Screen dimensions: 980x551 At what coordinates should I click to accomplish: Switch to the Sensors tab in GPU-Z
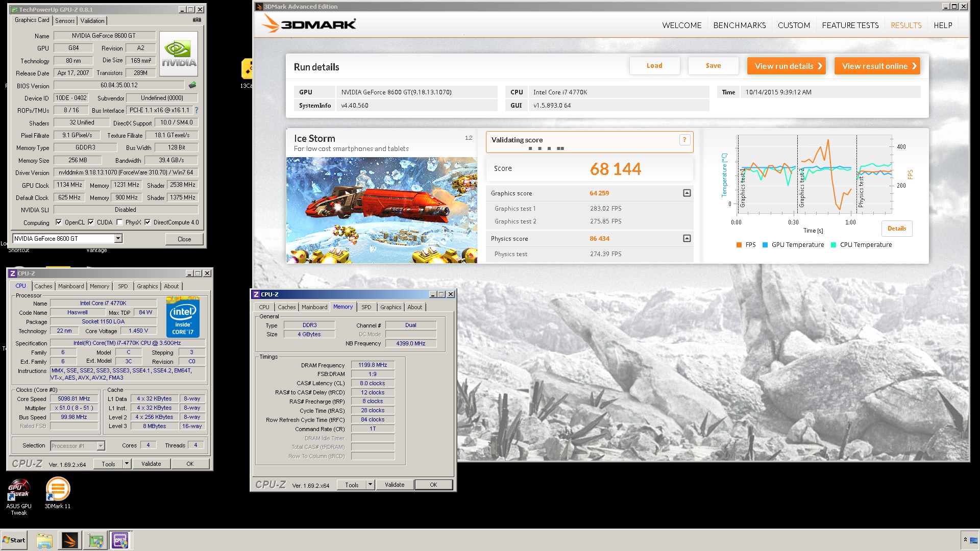pos(65,20)
